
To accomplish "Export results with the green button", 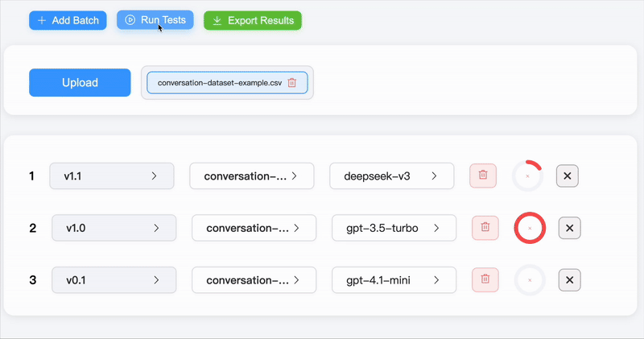I will click(x=253, y=20).
